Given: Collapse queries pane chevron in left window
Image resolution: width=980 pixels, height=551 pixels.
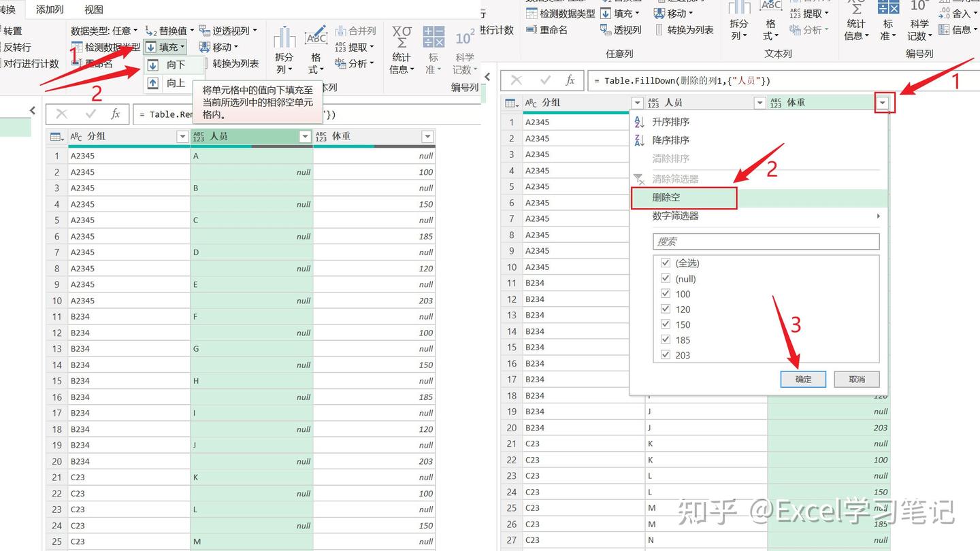Looking at the screenshot, I should pyautogui.click(x=32, y=110).
